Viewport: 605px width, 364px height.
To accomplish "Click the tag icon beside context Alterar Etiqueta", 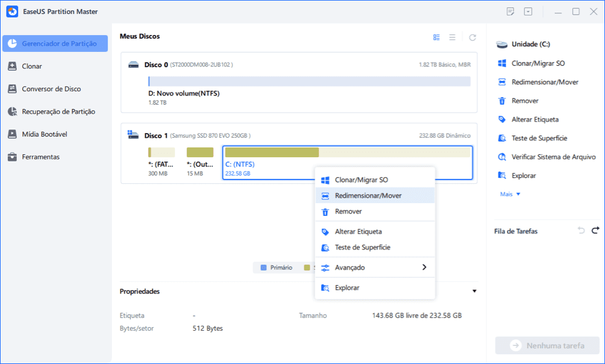I will (x=325, y=232).
